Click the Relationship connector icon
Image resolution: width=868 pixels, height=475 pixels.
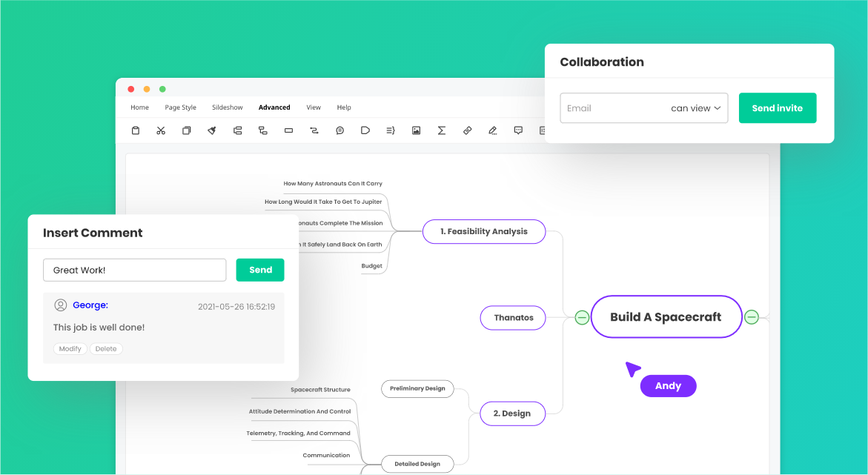pos(314,130)
